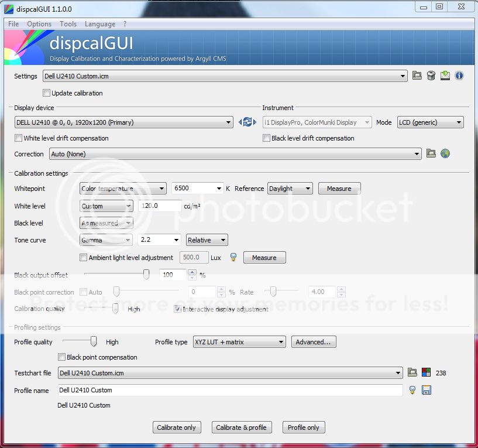
Task: Click the White level cd/m² field
Action: (160, 206)
